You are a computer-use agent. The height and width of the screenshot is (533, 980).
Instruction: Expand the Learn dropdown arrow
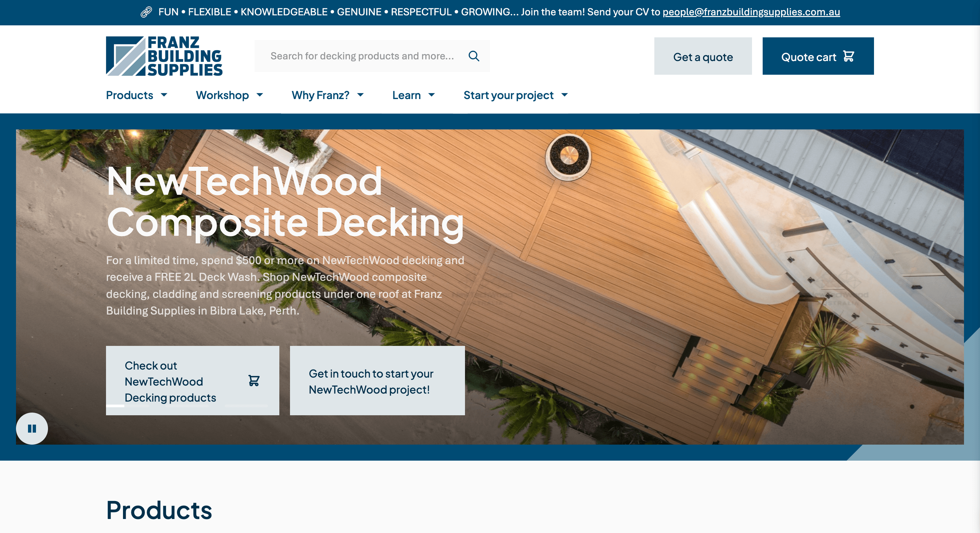pyautogui.click(x=431, y=95)
